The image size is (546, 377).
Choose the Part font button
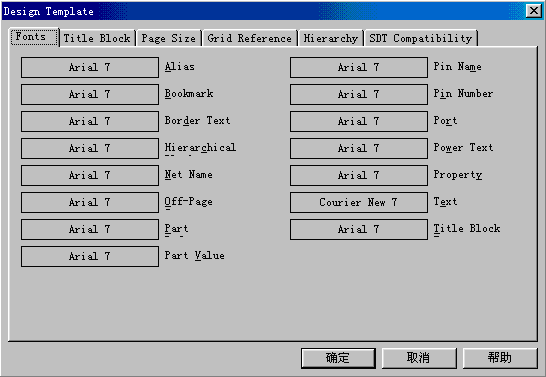90,229
